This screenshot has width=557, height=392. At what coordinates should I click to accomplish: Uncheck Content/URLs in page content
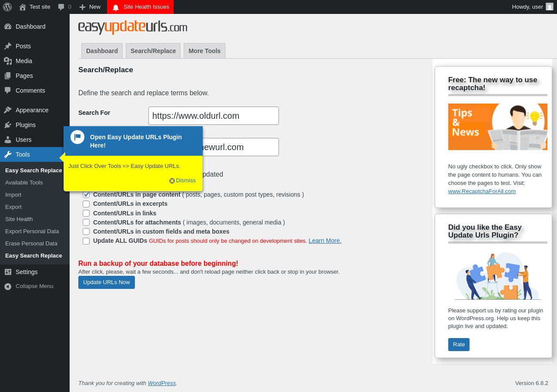86,194
